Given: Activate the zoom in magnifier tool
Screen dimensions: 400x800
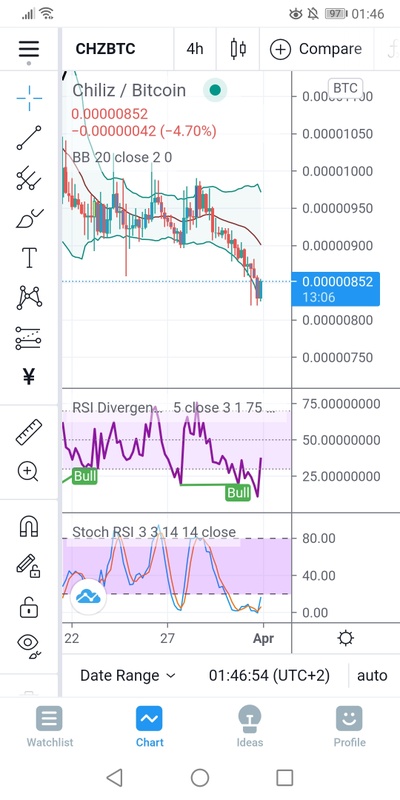Looking at the screenshot, I should click(28, 471).
